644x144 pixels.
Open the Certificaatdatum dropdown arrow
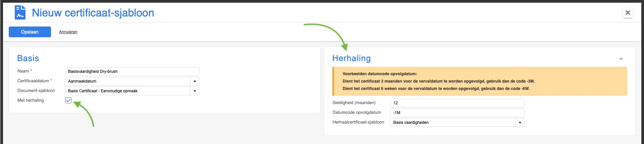195,81
